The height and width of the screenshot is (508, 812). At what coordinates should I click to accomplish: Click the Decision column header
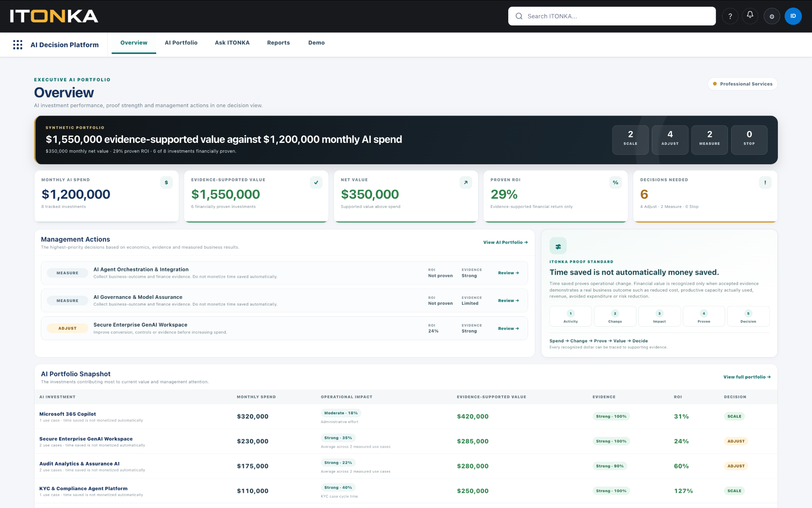(x=735, y=397)
